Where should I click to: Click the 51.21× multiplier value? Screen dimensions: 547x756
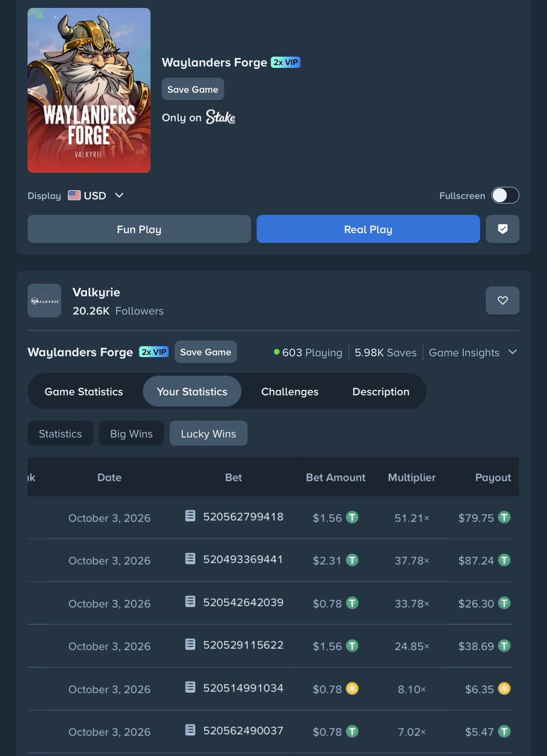pos(412,518)
